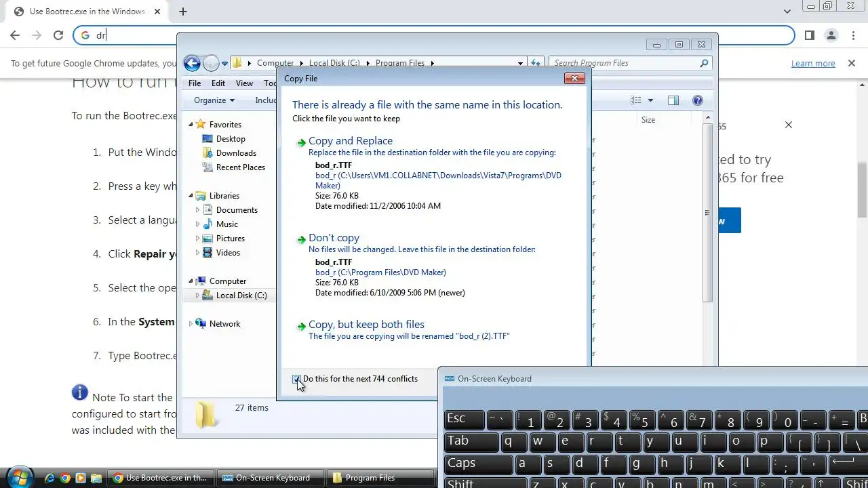Open the Windows Start orb

coord(19,477)
